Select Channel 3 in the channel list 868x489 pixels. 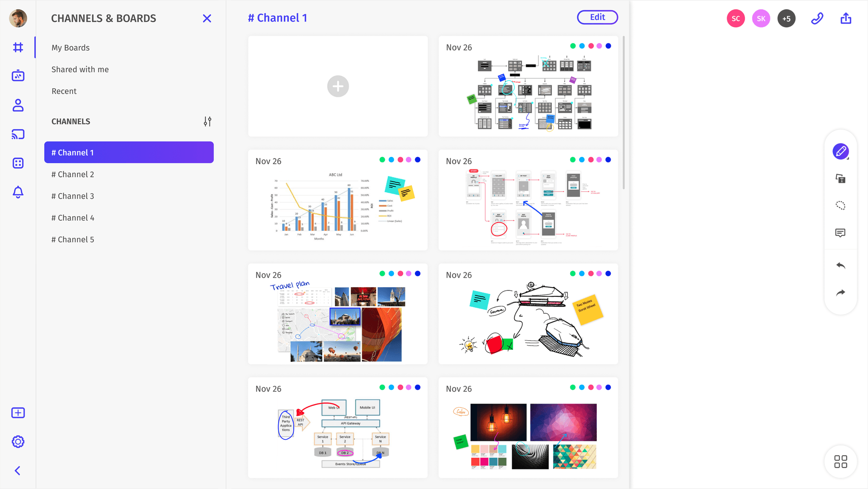[73, 196]
